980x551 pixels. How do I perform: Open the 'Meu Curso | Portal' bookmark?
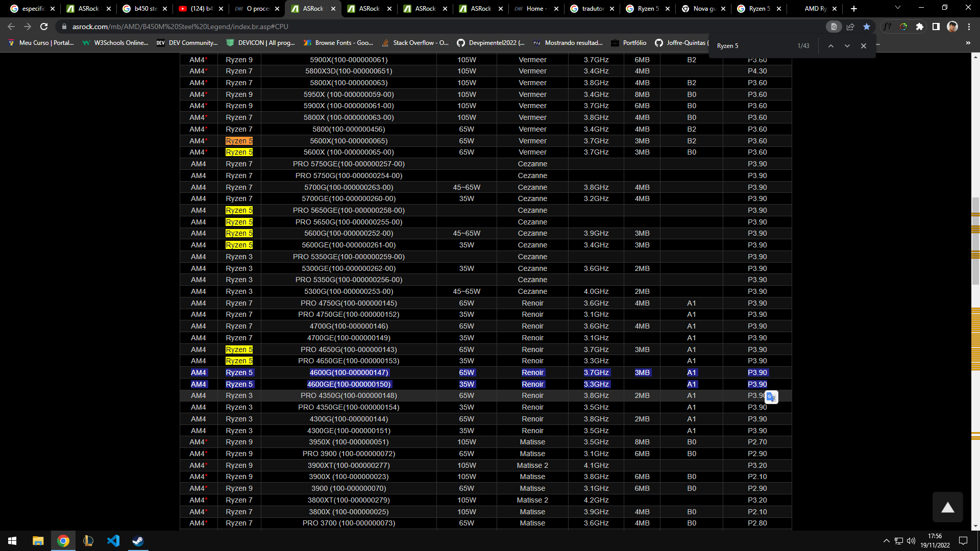pyautogui.click(x=41, y=43)
